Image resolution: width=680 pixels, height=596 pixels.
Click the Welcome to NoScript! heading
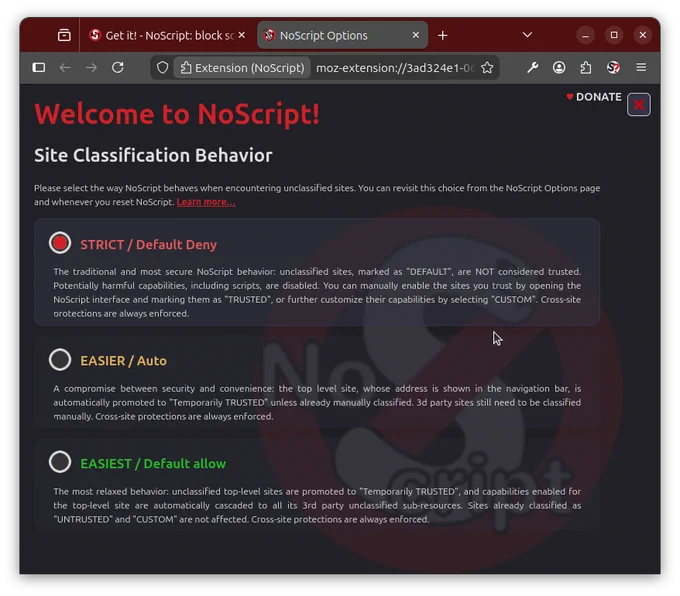point(177,114)
